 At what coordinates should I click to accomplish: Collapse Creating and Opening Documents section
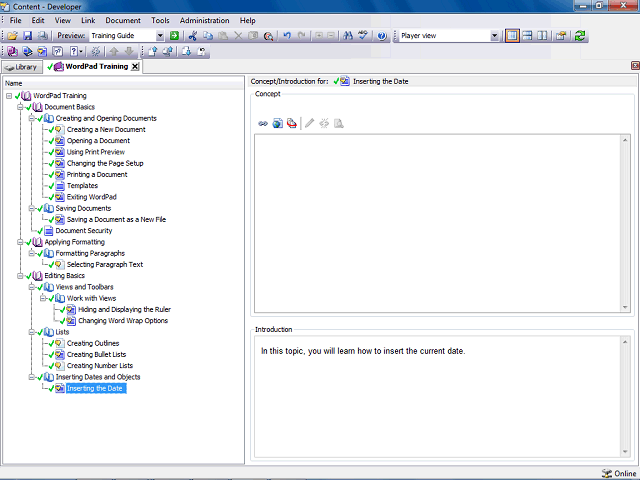(31, 118)
